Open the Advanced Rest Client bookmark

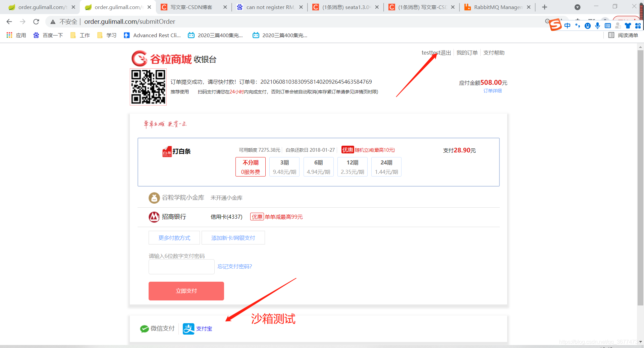[152, 35]
